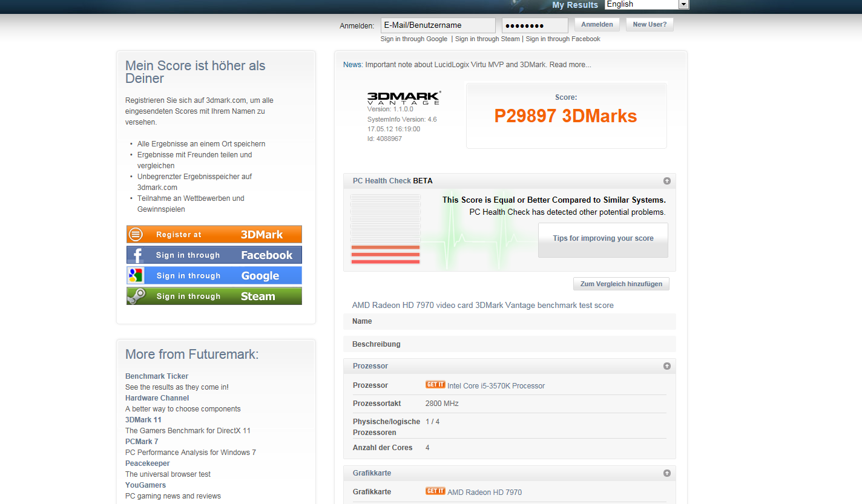Click the Version: 1.1.0.0 text
Viewport: 862px width, 504px height.
pyautogui.click(x=390, y=109)
